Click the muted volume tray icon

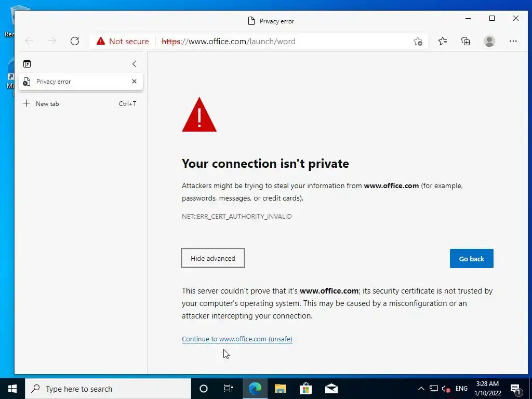(446, 389)
